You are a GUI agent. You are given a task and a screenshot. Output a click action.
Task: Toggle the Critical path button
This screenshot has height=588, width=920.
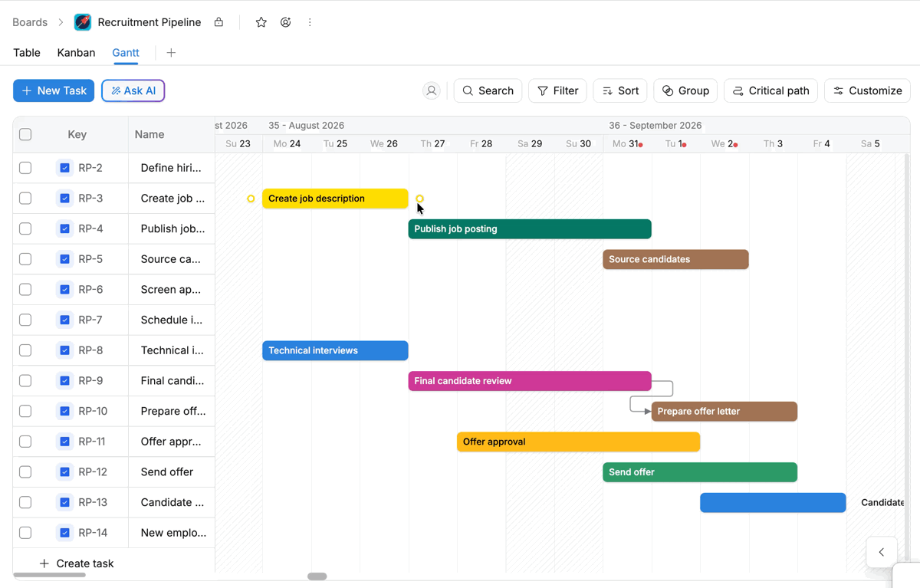[770, 90]
